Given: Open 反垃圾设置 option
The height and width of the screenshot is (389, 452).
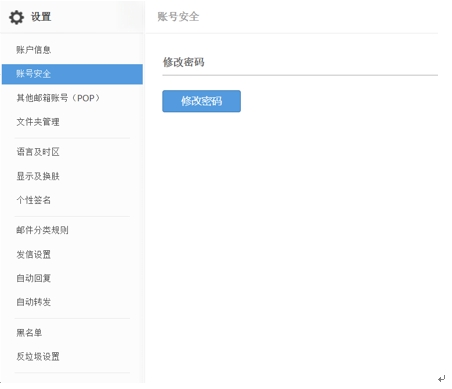Looking at the screenshot, I should tap(38, 356).
